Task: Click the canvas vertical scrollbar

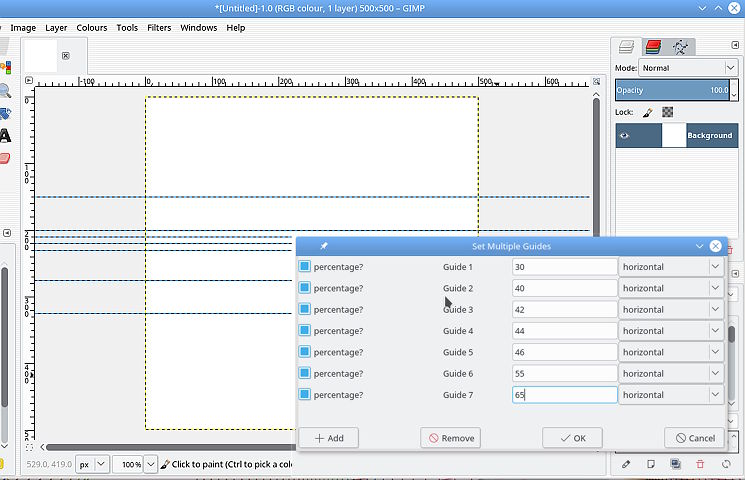Action: 596,166
